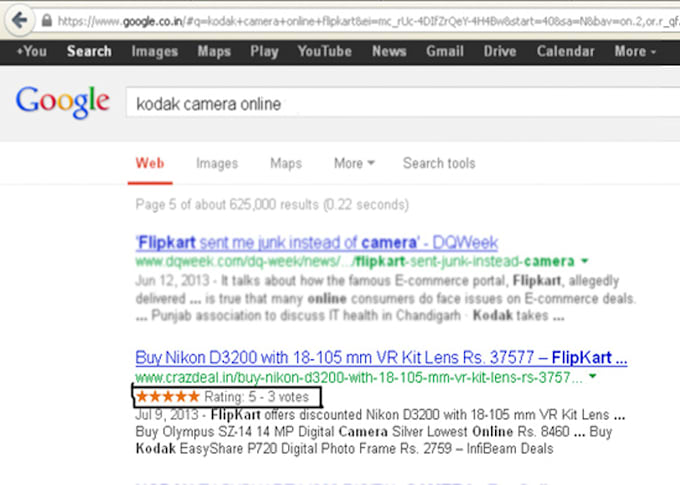Select the Web results tab
Image resolution: width=680 pixels, height=485 pixels.
pos(150,164)
